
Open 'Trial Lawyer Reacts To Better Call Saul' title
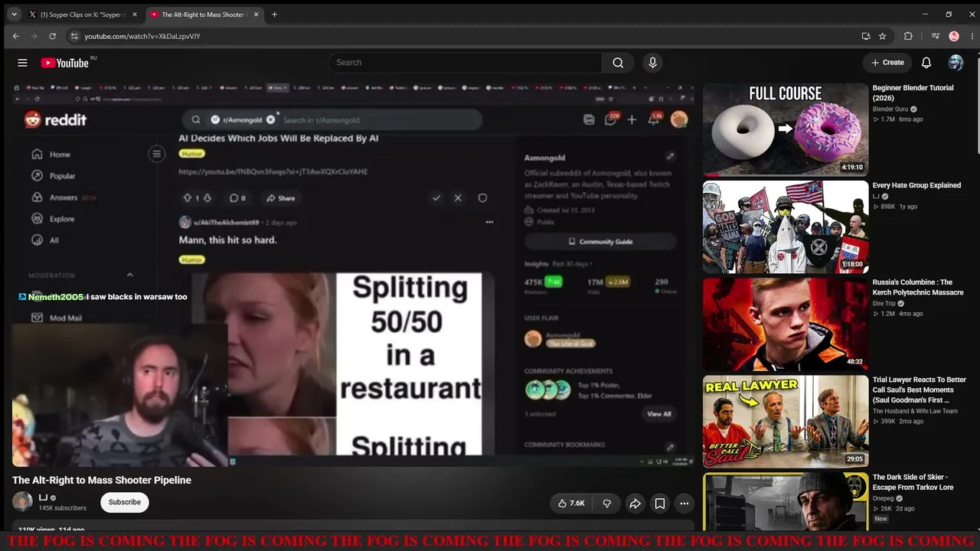click(920, 390)
